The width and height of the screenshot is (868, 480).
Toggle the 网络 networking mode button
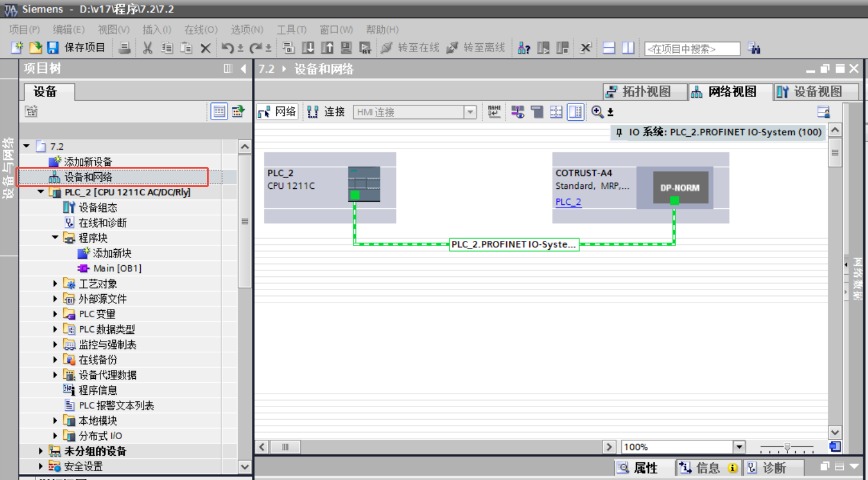pyautogui.click(x=277, y=111)
